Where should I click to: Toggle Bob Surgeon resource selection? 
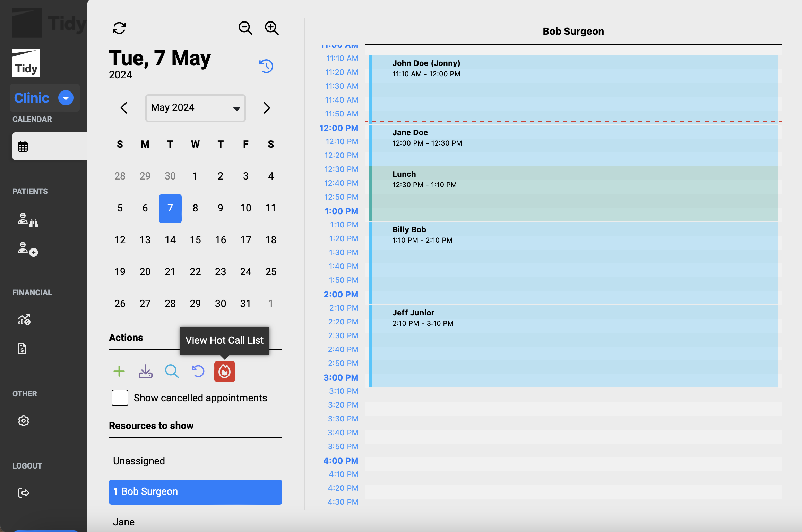pos(195,492)
